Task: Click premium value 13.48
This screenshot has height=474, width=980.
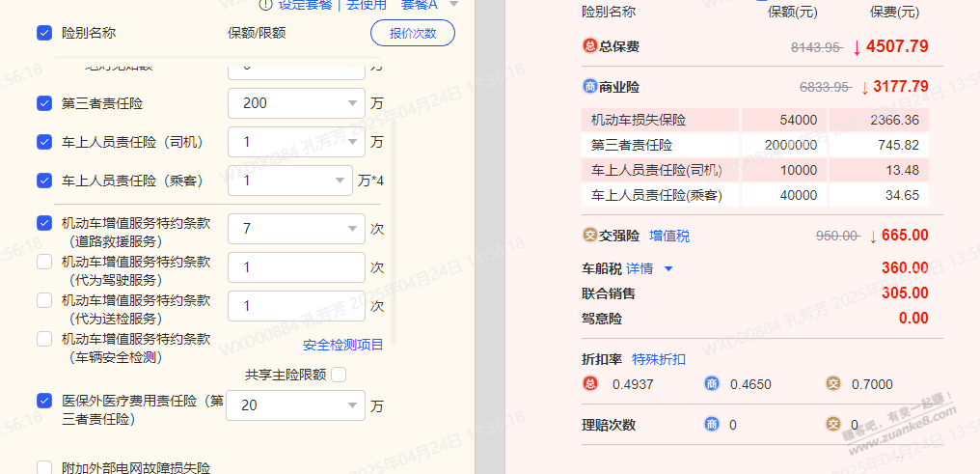Action: coord(903,170)
